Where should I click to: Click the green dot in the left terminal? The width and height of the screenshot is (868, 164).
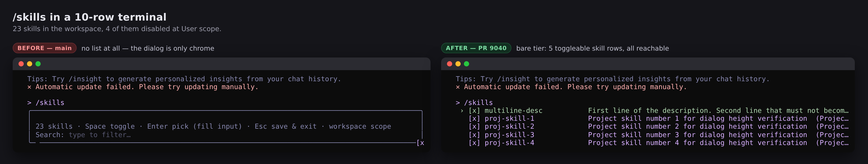click(38, 64)
